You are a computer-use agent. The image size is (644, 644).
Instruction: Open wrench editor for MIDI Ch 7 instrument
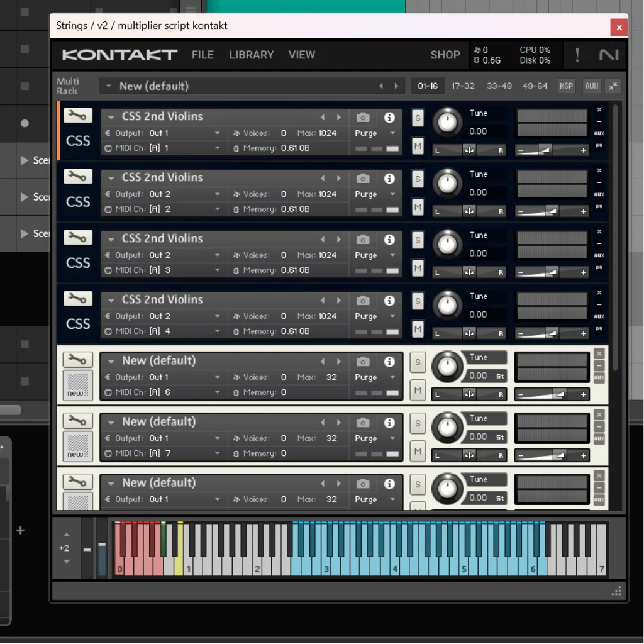[x=77, y=421]
